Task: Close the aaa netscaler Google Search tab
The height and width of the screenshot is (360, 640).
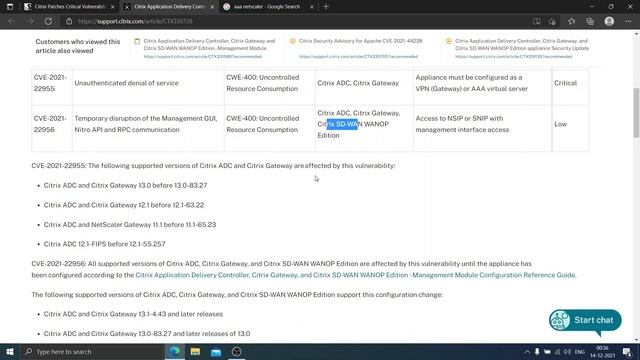Action: pyautogui.click(x=312, y=7)
